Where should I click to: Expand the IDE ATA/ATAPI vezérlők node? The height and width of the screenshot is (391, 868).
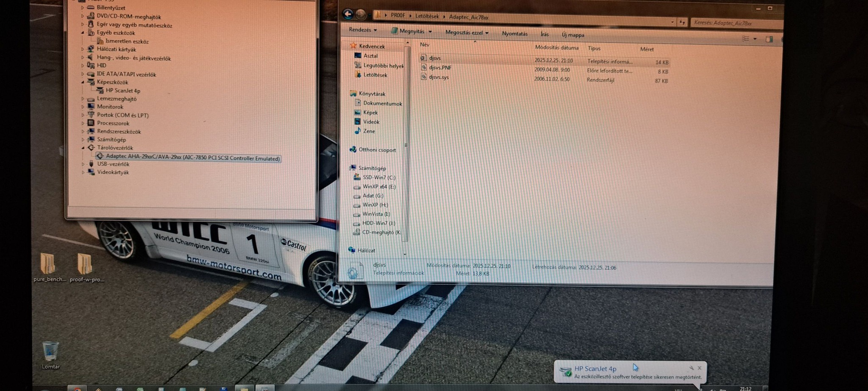point(82,74)
